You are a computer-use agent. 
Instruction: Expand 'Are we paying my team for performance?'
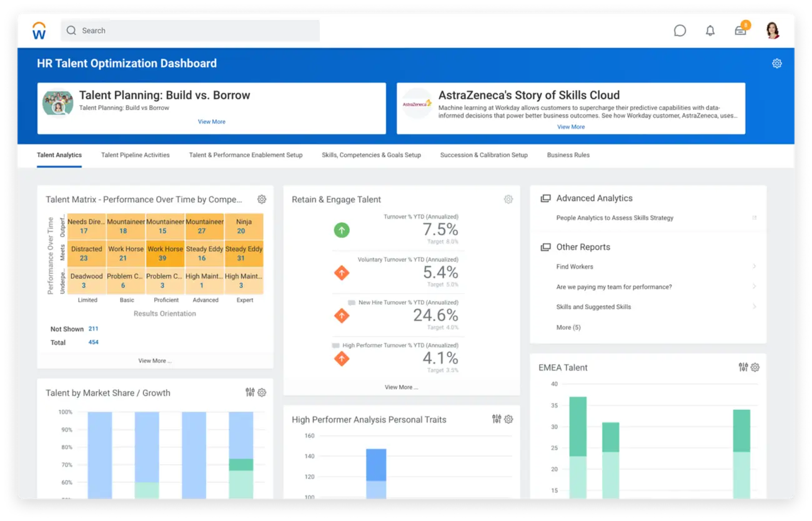[754, 286]
